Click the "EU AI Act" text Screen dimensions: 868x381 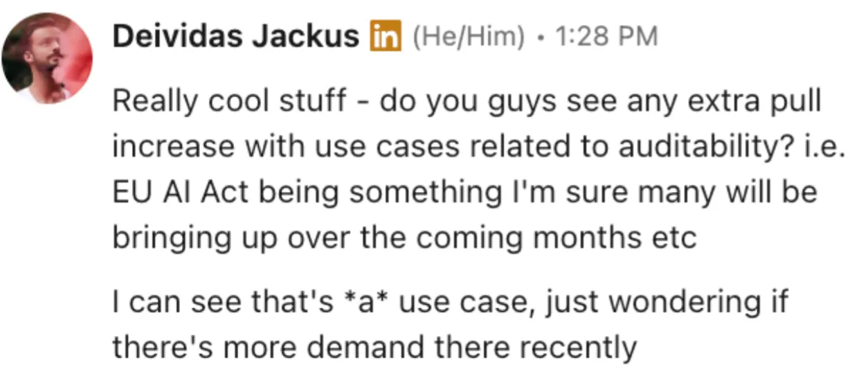click(x=173, y=192)
